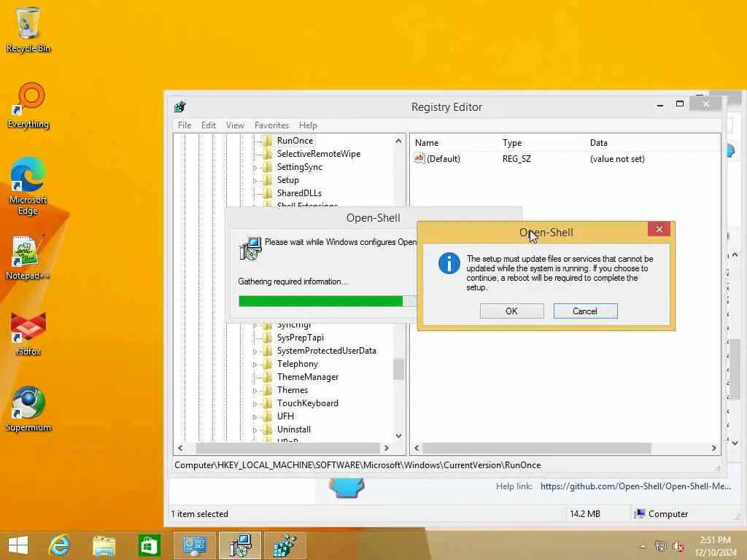Viewport: 747px width, 560px height.
Task: Select the ThemeManager registry key
Action: [x=308, y=377]
